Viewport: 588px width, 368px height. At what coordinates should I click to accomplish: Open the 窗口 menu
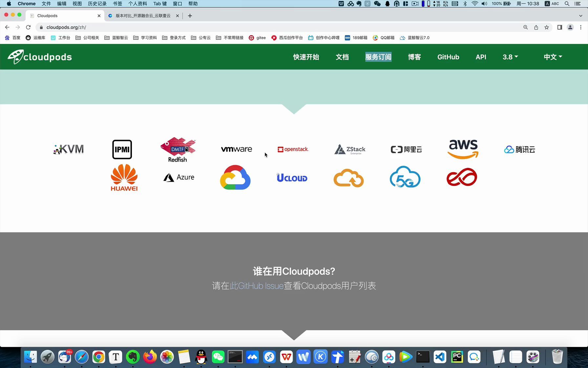pyautogui.click(x=178, y=4)
